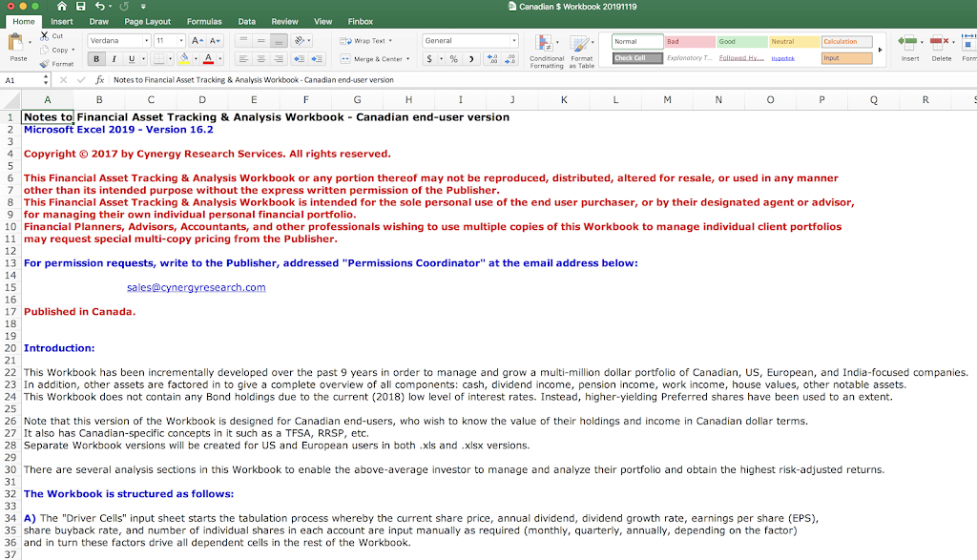Increase the indent level
Image resolution: width=977 pixels, height=560 pixels.
coord(317,59)
